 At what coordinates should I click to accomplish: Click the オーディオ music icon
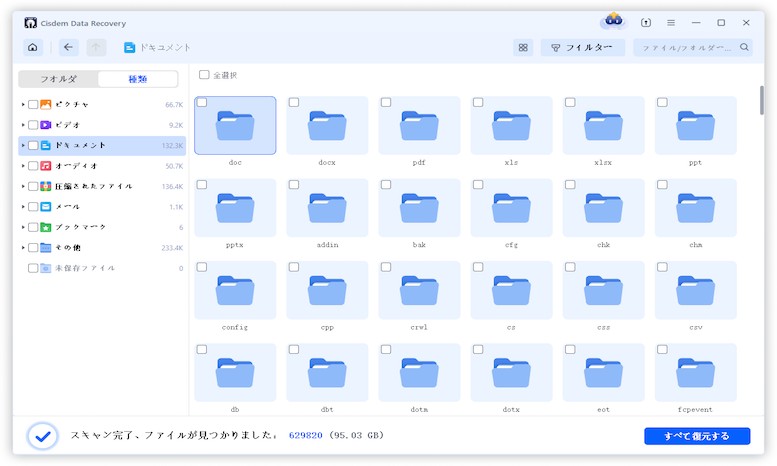[46, 165]
